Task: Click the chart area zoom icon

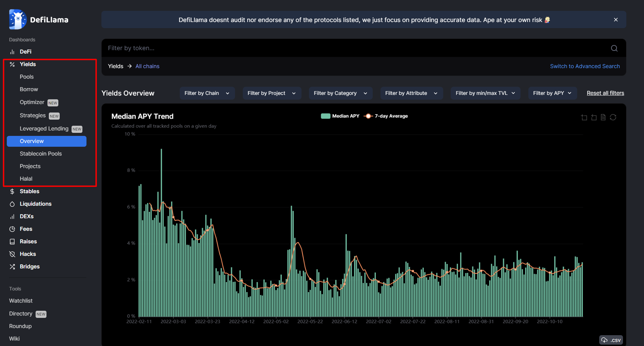Action: click(x=584, y=117)
